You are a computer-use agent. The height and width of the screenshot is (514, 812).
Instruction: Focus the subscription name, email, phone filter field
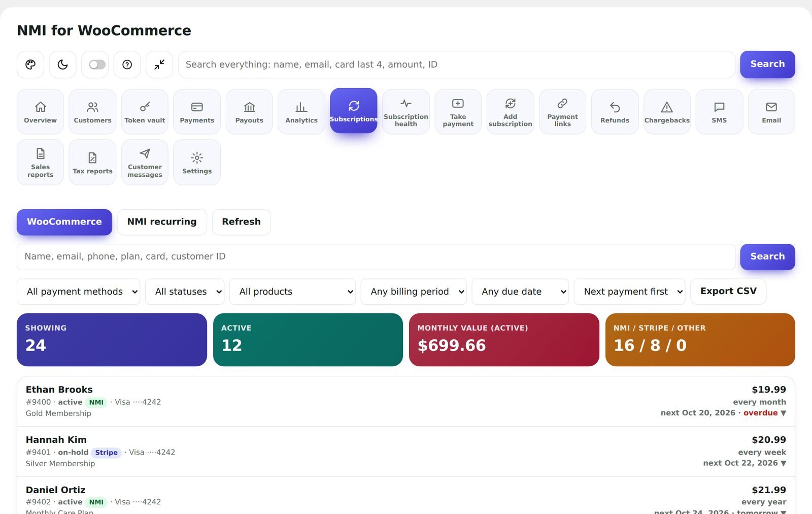click(376, 257)
